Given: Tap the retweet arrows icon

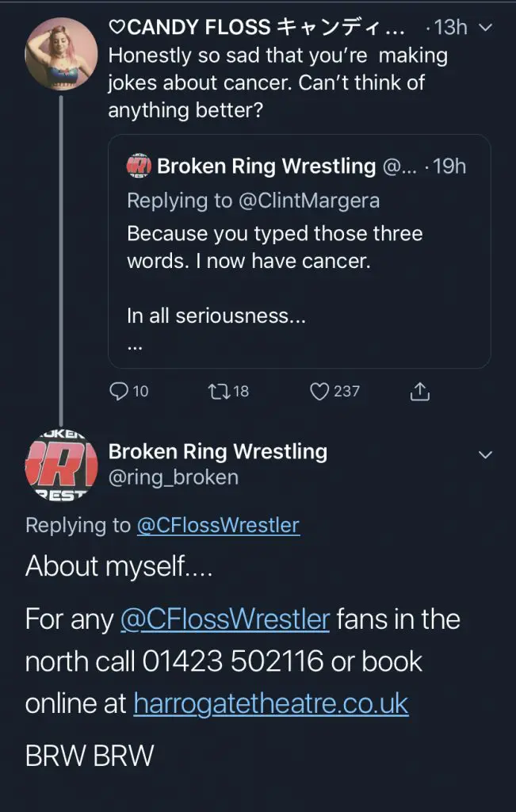Looking at the screenshot, I should (216, 391).
